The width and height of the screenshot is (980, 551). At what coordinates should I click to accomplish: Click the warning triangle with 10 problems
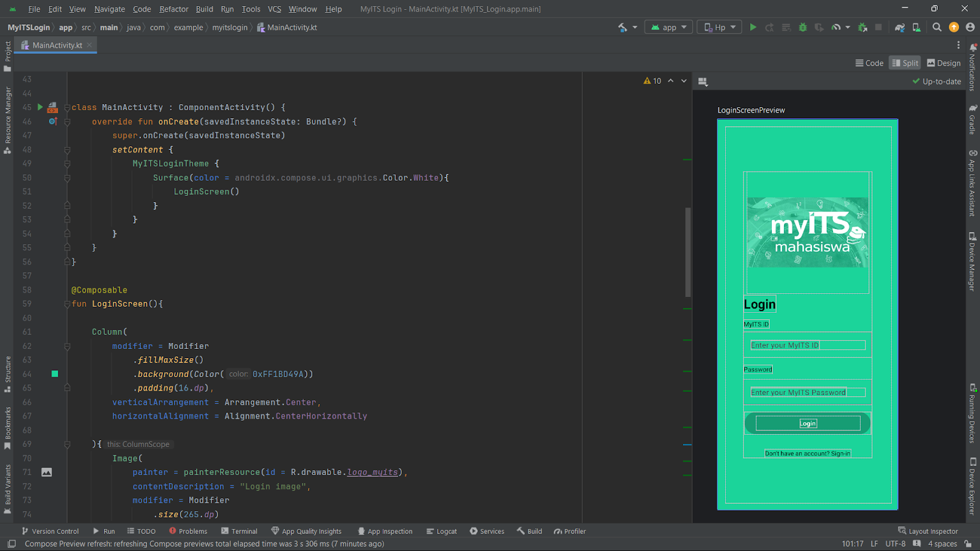pyautogui.click(x=652, y=81)
